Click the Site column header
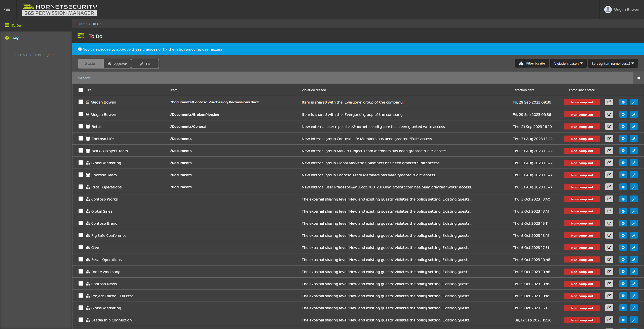644x329 pixels. coord(88,90)
